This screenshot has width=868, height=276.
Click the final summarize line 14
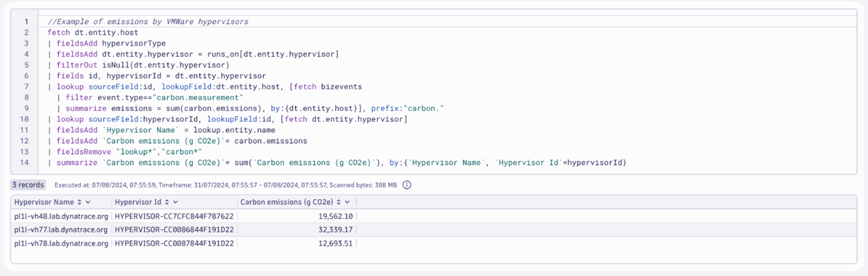pyautogui.click(x=337, y=163)
